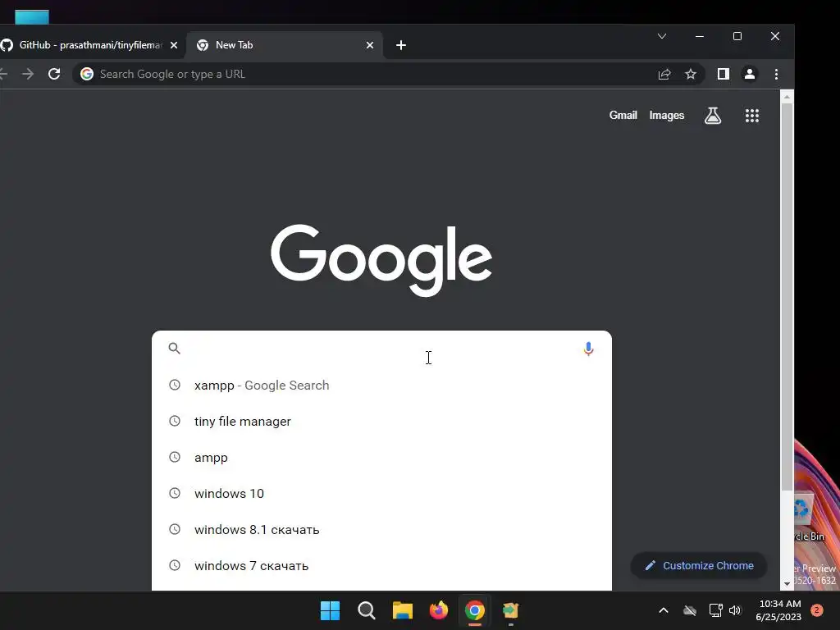Viewport: 840px width, 630px height.
Task: Open the Search Labs flask icon
Action: (713, 115)
